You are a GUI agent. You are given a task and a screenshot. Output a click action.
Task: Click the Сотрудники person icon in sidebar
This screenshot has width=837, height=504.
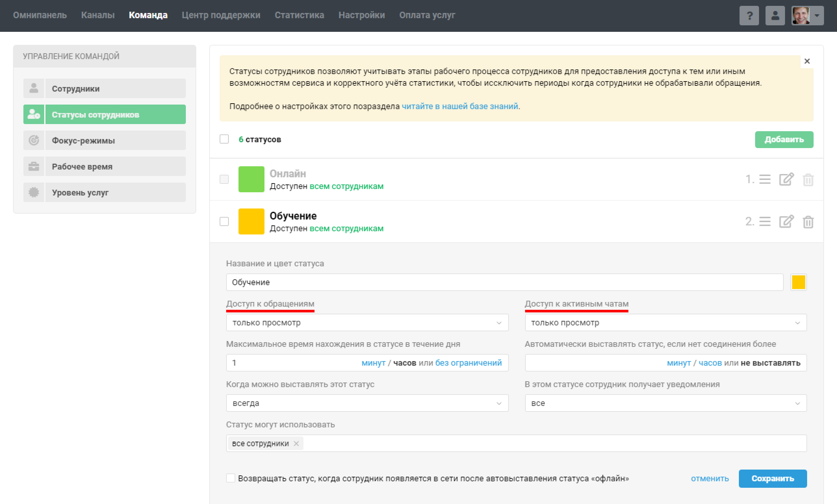(34, 89)
